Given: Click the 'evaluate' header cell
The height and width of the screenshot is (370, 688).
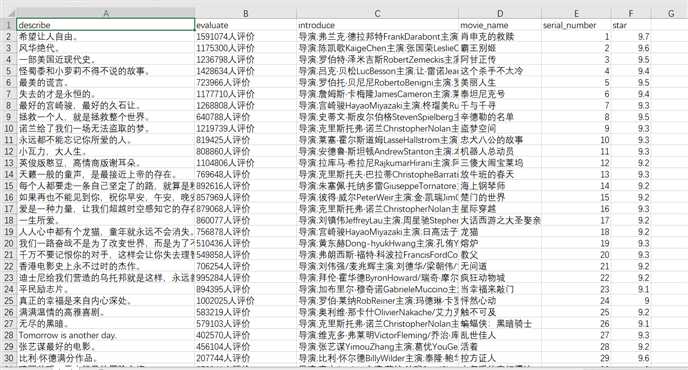Looking at the screenshot, I should click(246, 25).
